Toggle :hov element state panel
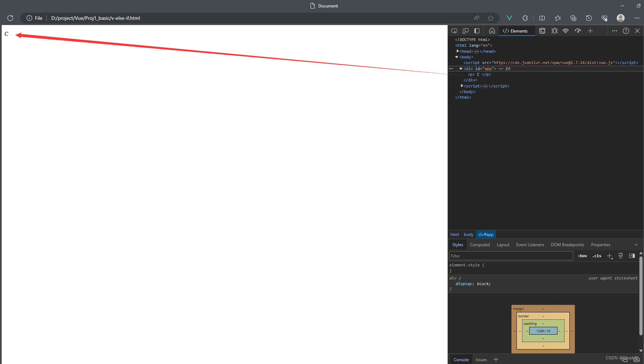The image size is (644, 364). [582, 256]
